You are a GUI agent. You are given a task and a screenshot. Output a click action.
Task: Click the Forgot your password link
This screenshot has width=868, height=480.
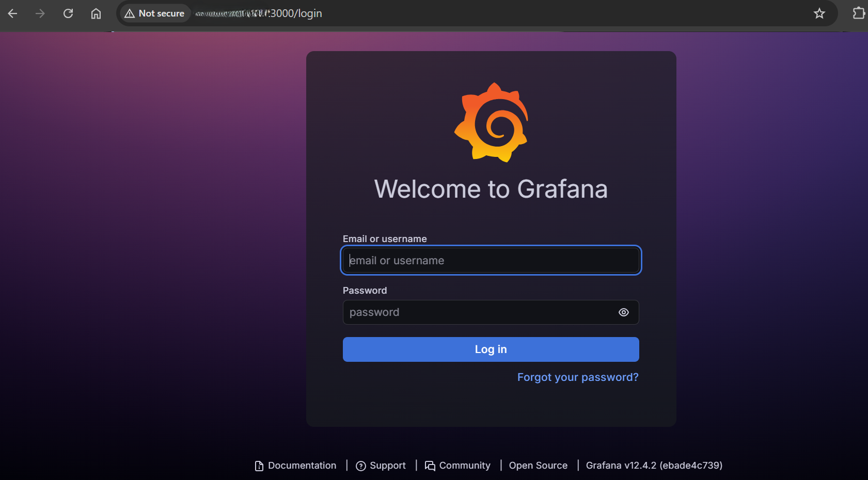[578, 377]
